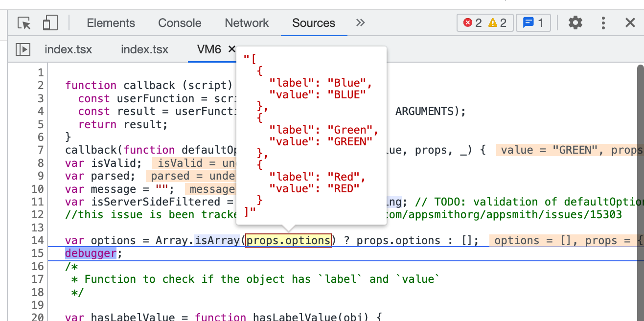Screen dimensions: 644x321
Task: Show the file navigator sidebar
Action: click(x=22, y=49)
